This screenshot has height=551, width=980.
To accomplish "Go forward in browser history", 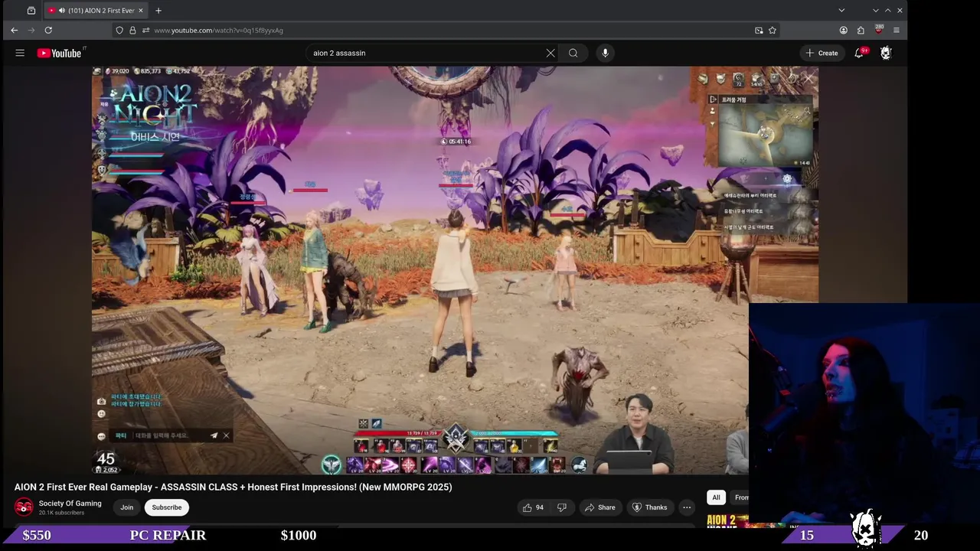I will pyautogui.click(x=31, y=30).
